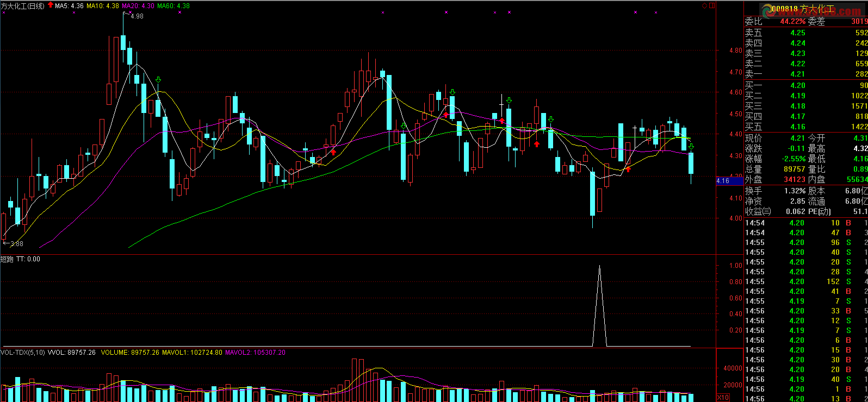Select the 买五 4.16 order row
This screenshot has width=868, height=402.
click(806, 127)
